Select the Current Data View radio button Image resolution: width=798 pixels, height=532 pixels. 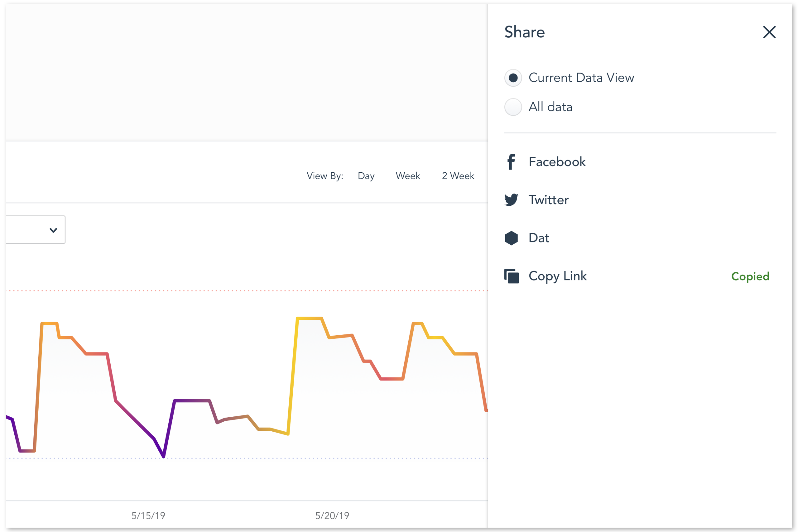pyautogui.click(x=513, y=78)
